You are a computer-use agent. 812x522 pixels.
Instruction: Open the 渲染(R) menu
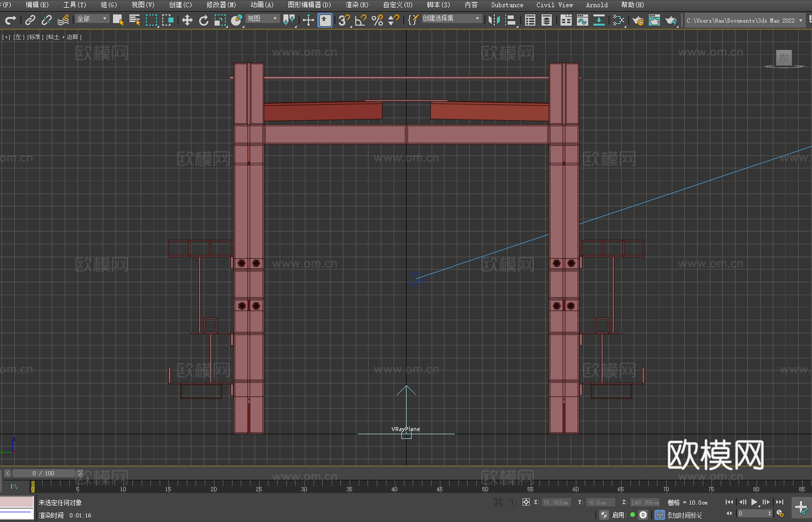(x=357, y=5)
